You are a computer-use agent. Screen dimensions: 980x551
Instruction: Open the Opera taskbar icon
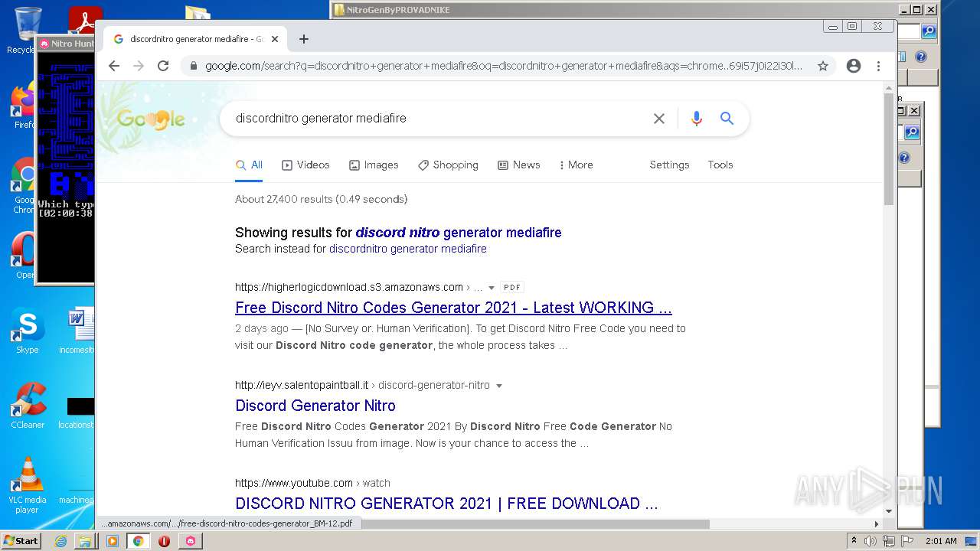point(164,541)
